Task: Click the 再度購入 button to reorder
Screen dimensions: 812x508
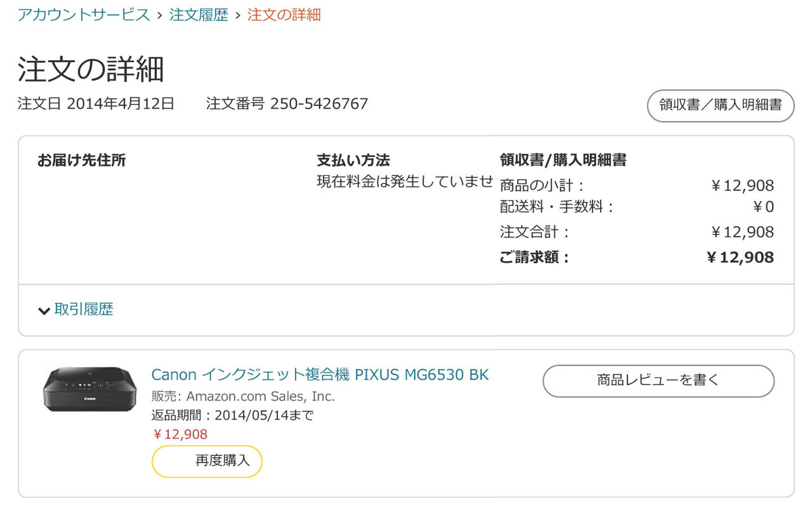Action: (x=206, y=461)
